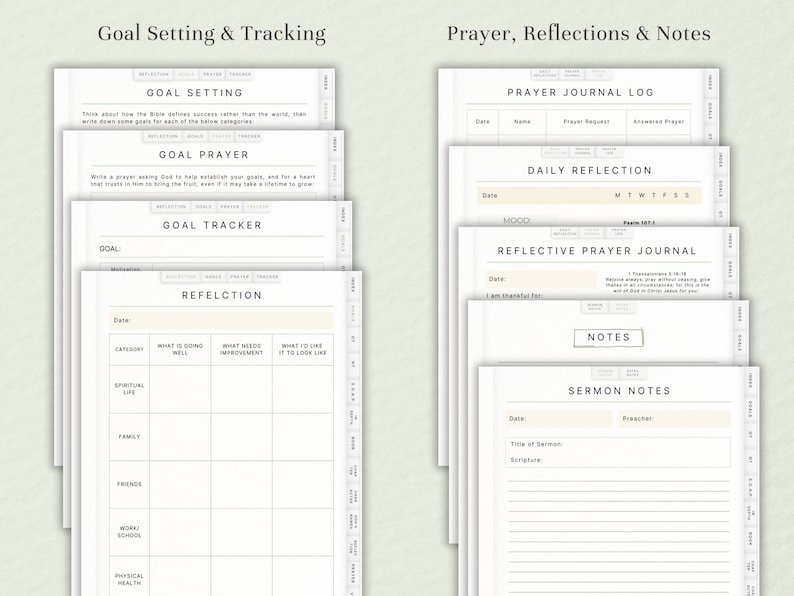This screenshot has height=596, width=794.
Task: Click the GOAL field on Goal Tracker page
Action: pos(212,249)
